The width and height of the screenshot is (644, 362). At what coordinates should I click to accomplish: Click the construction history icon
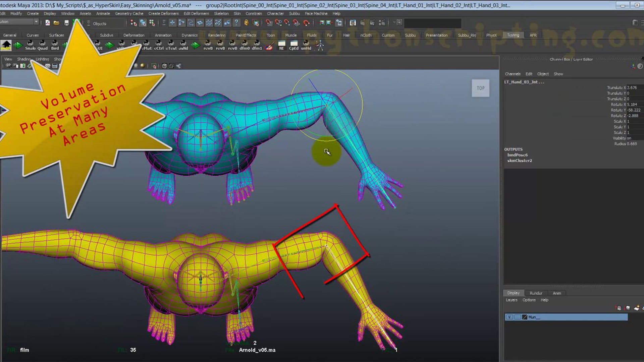pos(339,23)
